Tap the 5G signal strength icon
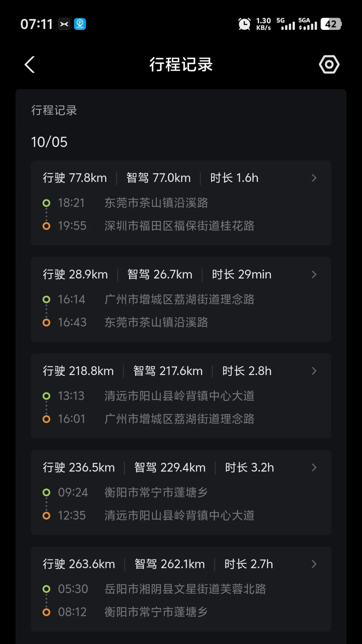This screenshot has width=362, height=644. point(286,24)
